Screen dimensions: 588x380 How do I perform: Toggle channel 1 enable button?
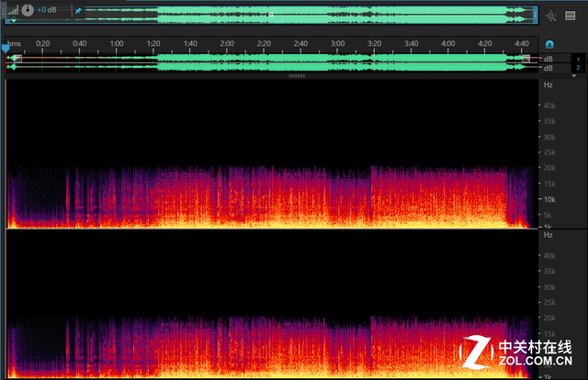577,58
